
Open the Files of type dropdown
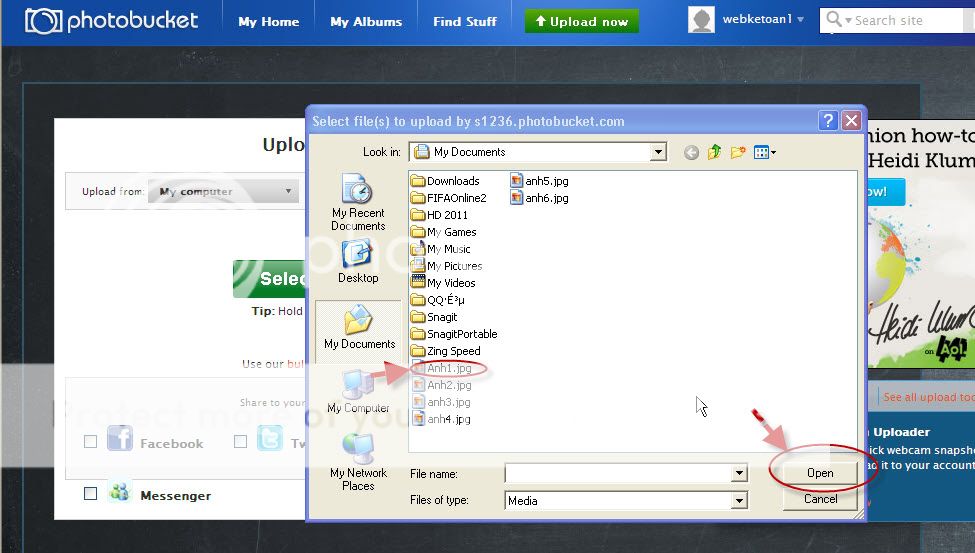(739, 500)
